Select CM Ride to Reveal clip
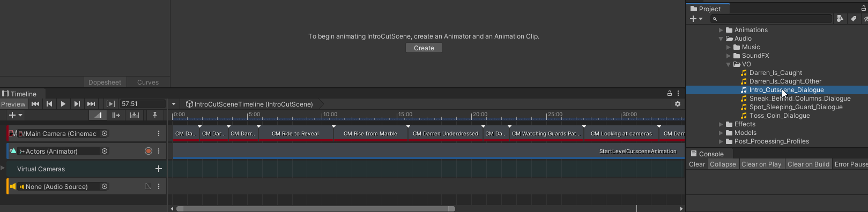The image size is (868, 212). (295, 133)
